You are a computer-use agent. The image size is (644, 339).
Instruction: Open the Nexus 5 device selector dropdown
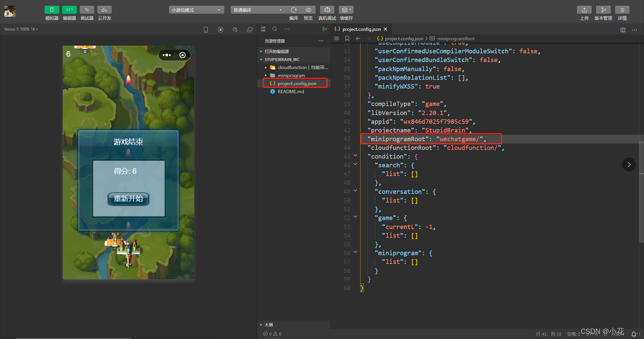tap(21, 29)
